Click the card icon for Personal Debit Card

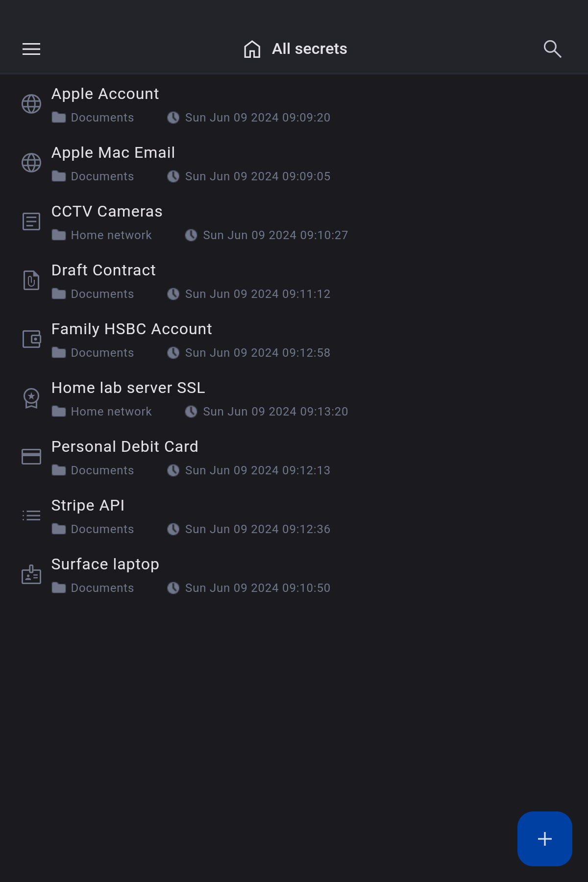click(31, 457)
